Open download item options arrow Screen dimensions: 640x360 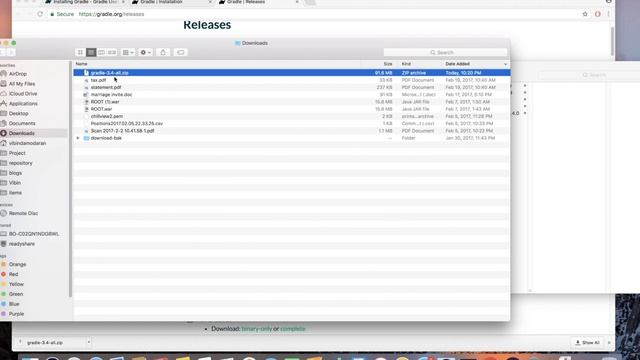(89, 342)
